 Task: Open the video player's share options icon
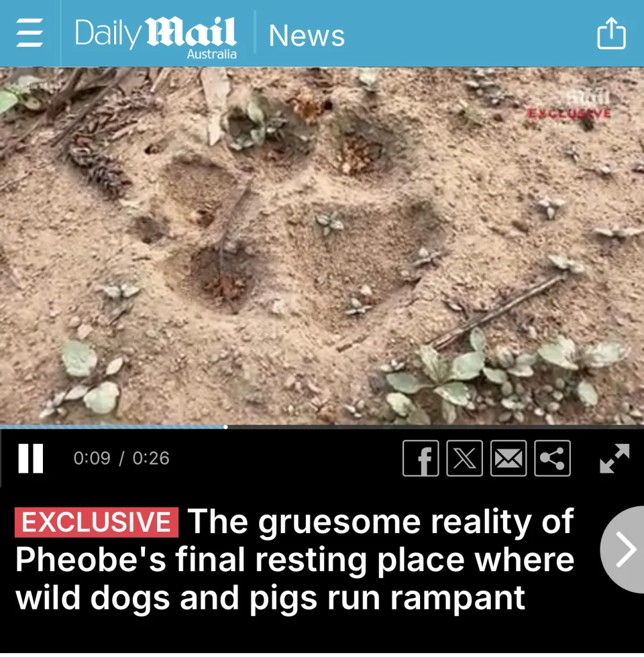(x=553, y=458)
